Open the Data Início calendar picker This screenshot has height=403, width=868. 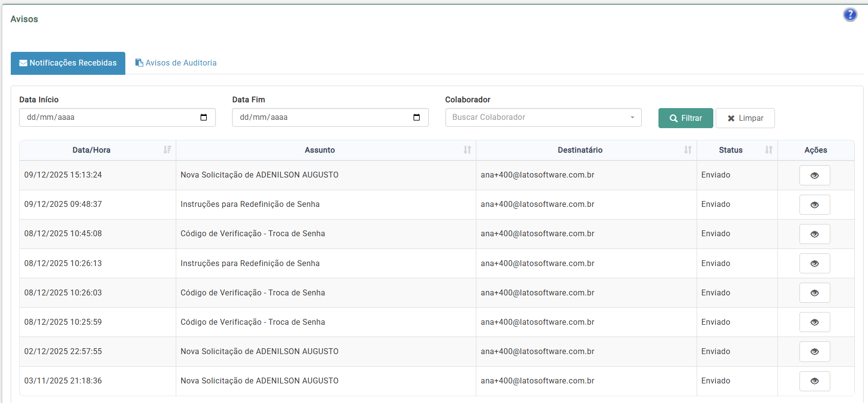[x=204, y=117]
